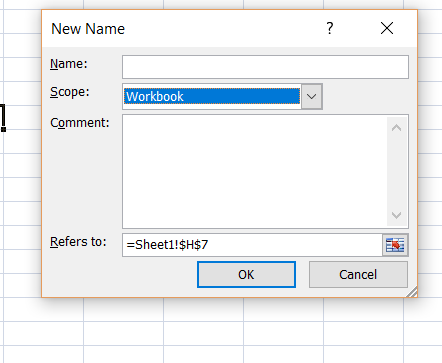Viewport: 442px width, 363px height.
Task: Click the Refers to: label
Action: (78, 242)
